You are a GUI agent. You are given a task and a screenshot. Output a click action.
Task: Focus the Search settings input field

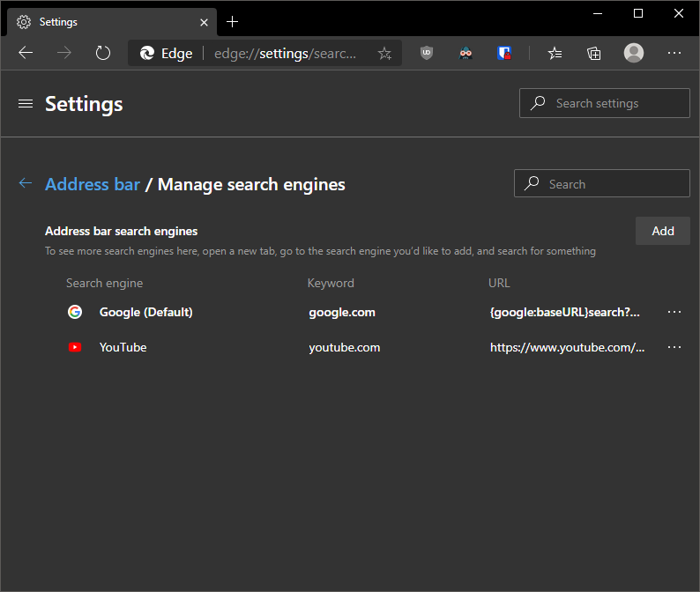(605, 103)
